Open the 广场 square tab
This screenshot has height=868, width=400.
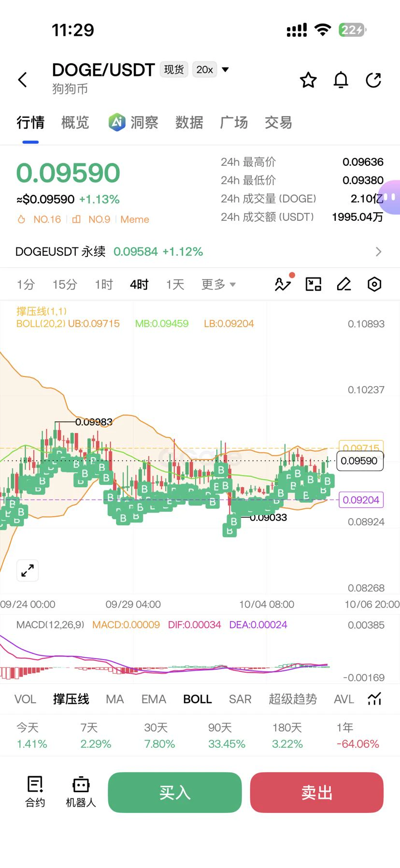(234, 123)
